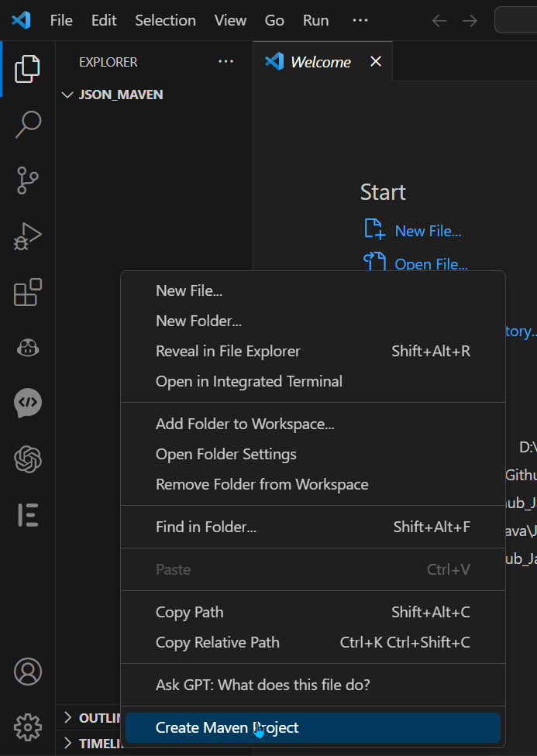Image resolution: width=537 pixels, height=756 pixels.
Task: Open the Run and Debug view
Action: [28, 236]
